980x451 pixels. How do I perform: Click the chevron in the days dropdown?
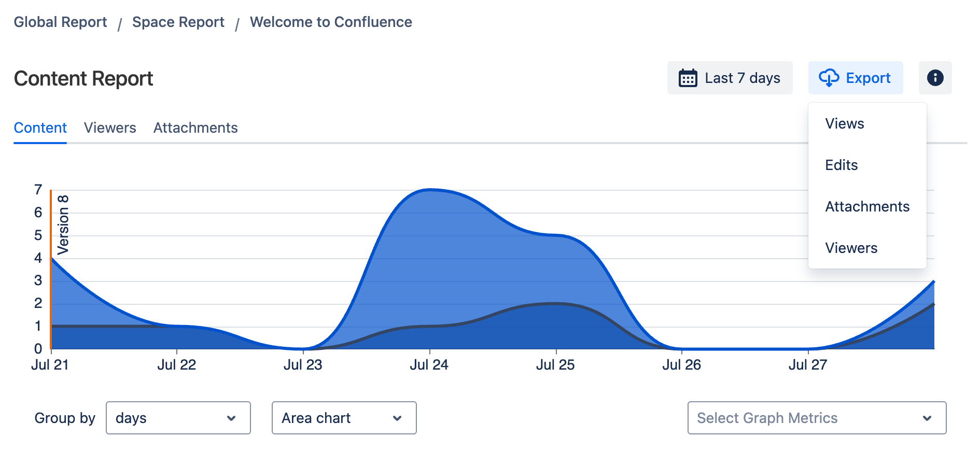pyautogui.click(x=231, y=418)
